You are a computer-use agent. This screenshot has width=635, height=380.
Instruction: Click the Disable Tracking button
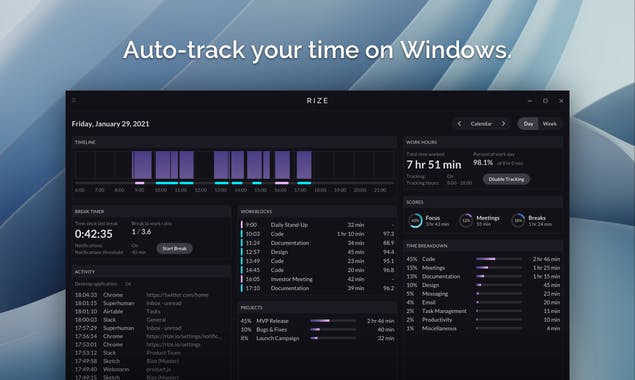tap(506, 179)
